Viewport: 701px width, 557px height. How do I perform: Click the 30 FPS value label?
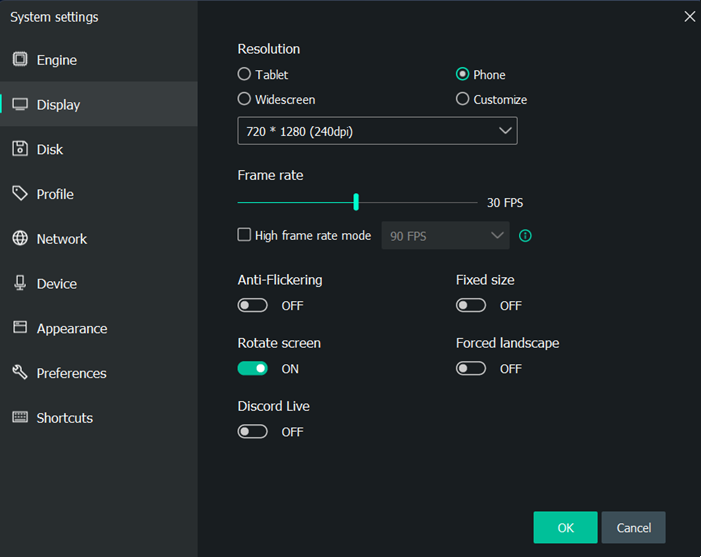(505, 203)
